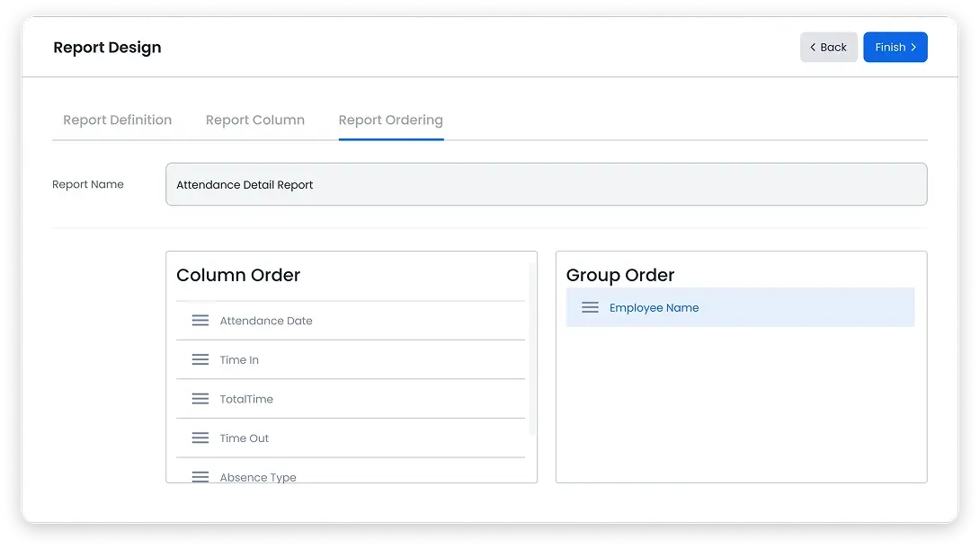Click the Report Name input field
This screenshot has height=548, width=980.
click(547, 184)
